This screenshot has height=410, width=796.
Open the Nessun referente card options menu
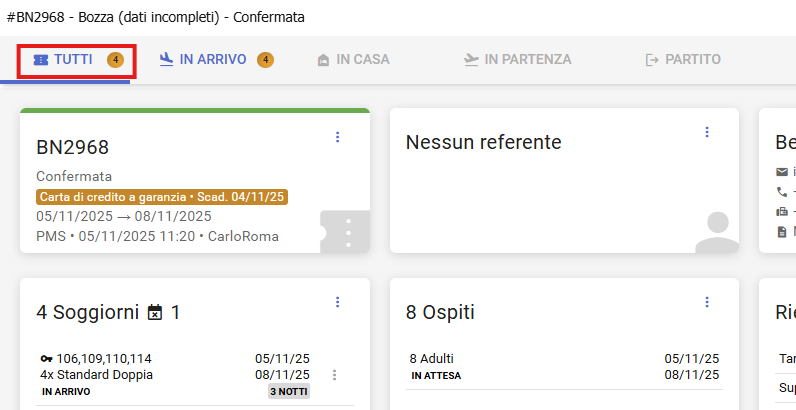[707, 132]
